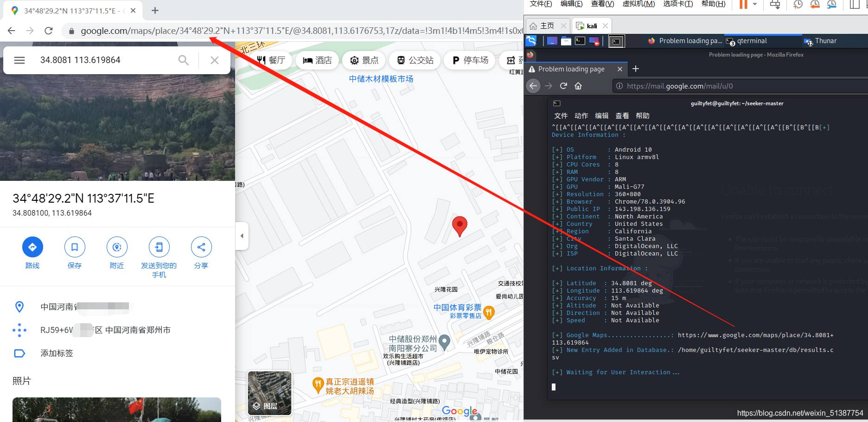
Task: Clear the Google Maps search field
Action: point(215,60)
